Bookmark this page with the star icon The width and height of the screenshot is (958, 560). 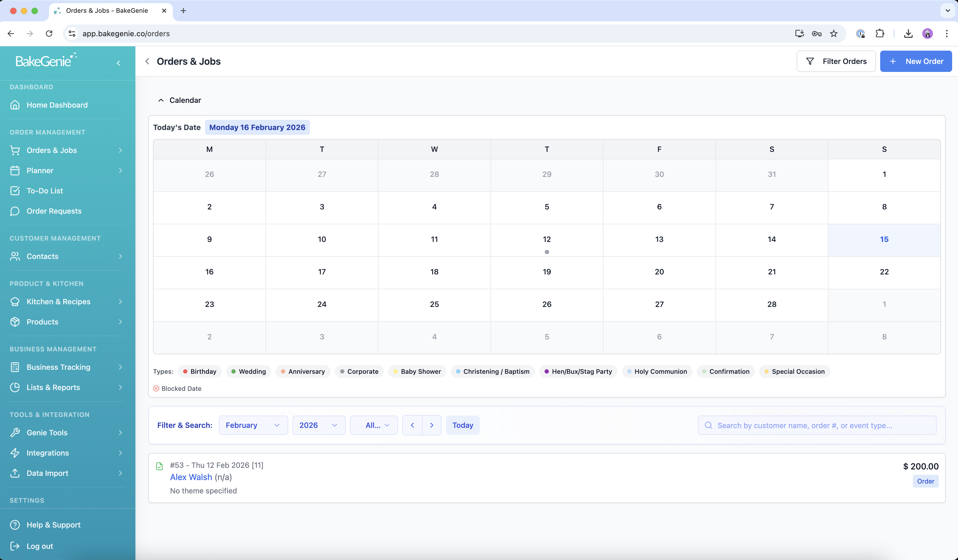(833, 33)
